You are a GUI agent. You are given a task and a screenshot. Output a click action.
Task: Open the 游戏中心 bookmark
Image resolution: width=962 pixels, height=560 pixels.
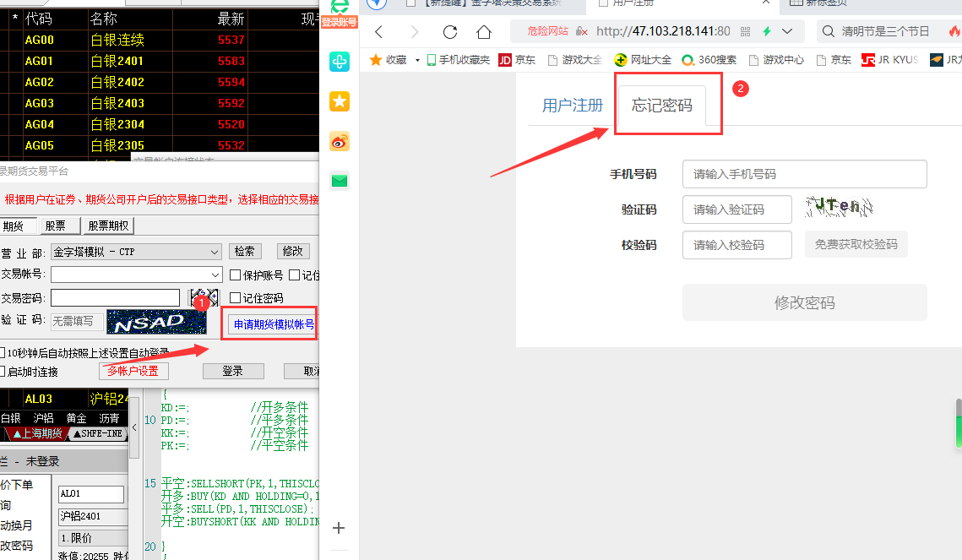coord(776,59)
